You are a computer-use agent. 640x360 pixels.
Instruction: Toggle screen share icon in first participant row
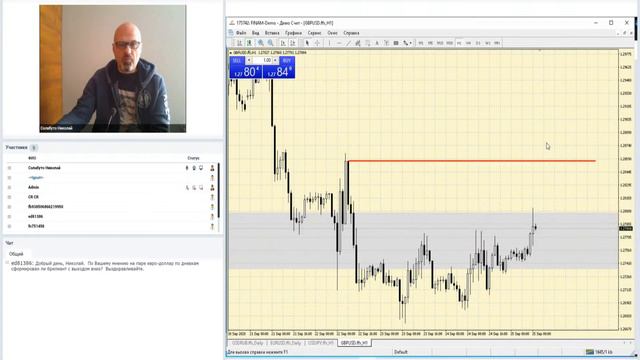[x=201, y=168]
